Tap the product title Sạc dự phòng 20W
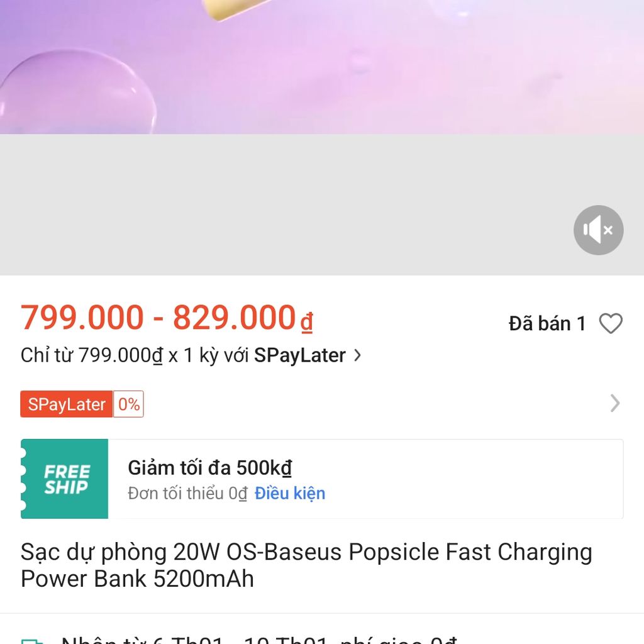Screen dimensions: 644x644 pos(306,565)
